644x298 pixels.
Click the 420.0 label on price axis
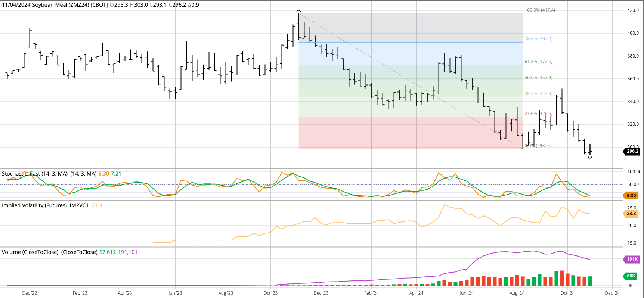pyautogui.click(x=633, y=10)
